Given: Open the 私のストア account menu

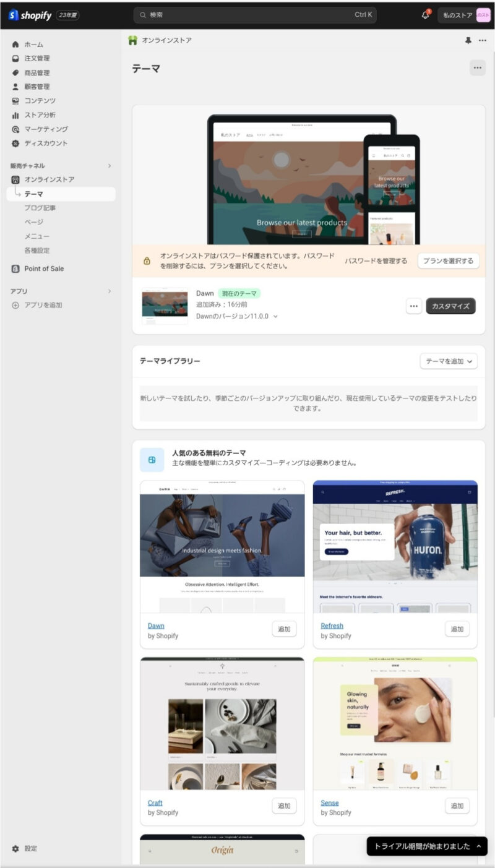Looking at the screenshot, I should (464, 15).
